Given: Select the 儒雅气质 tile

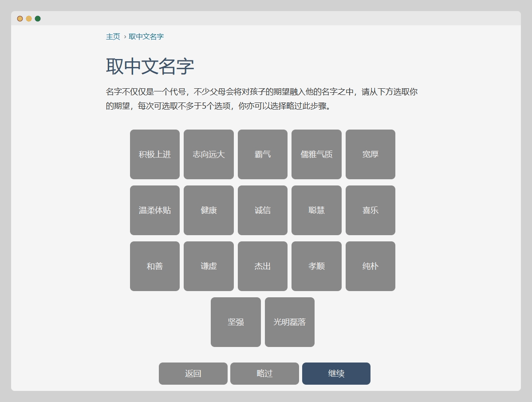Looking at the screenshot, I should click(316, 154).
